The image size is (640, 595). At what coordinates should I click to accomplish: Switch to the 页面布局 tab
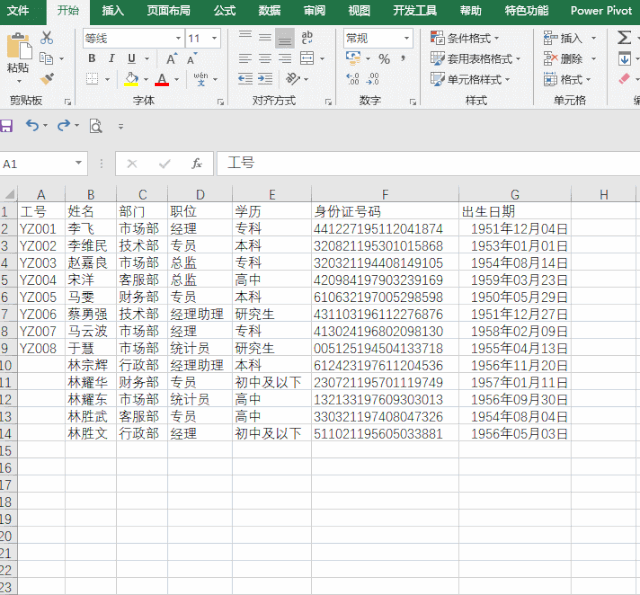169,11
